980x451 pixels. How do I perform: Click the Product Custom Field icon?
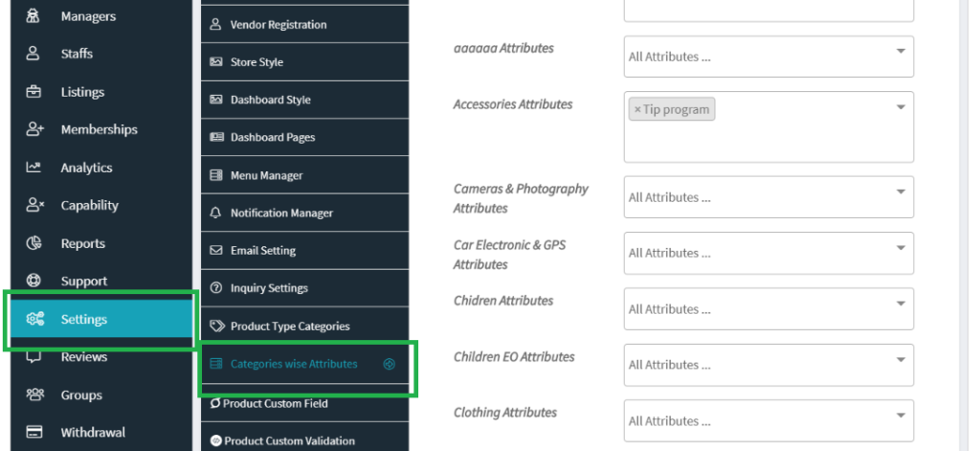coord(215,403)
